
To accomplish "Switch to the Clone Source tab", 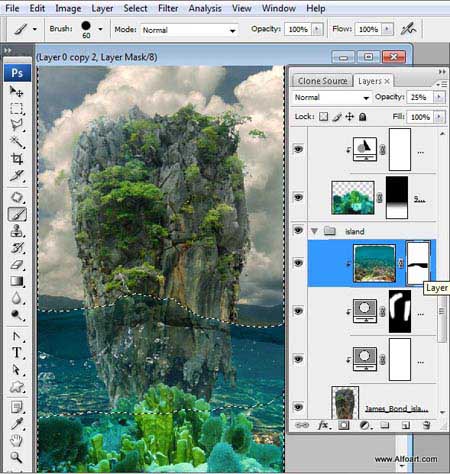I will tap(322, 81).
